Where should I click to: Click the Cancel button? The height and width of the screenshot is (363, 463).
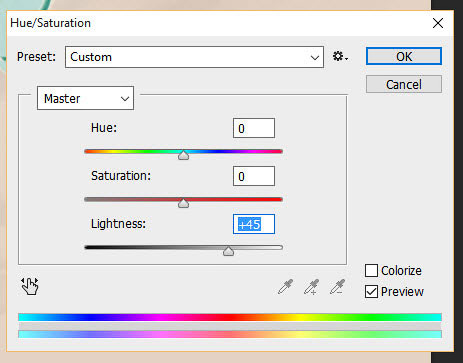404,84
